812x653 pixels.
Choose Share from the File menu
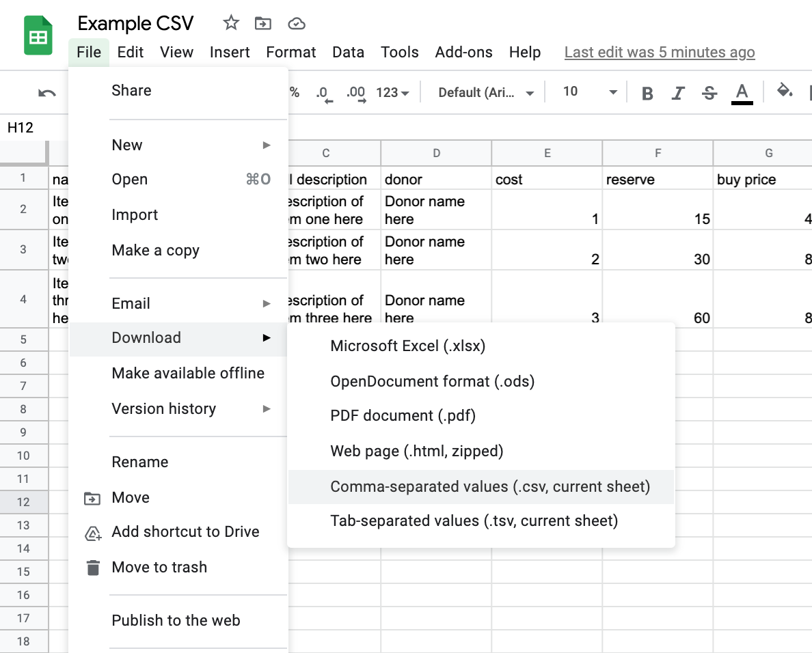[178, 91]
